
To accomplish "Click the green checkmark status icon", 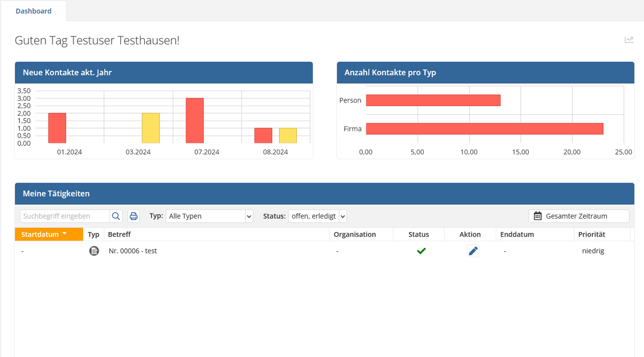I will pos(421,251).
